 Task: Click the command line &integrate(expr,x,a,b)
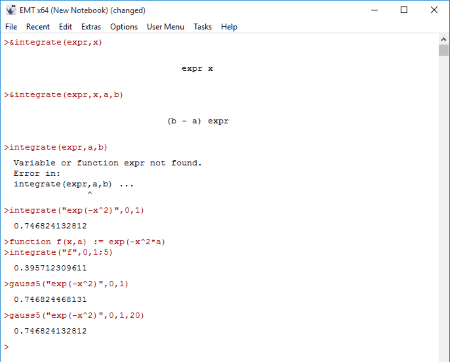pyautogui.click(x=64, y=95)
